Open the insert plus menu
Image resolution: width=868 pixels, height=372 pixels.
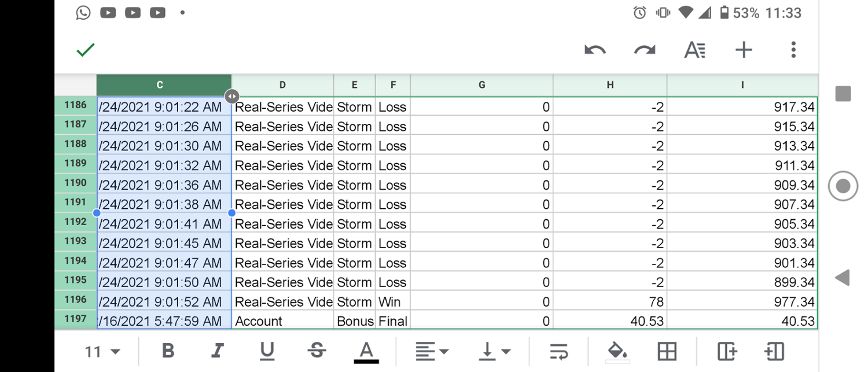point(744,50)
